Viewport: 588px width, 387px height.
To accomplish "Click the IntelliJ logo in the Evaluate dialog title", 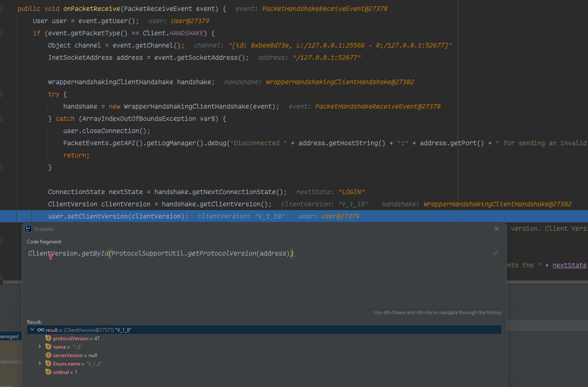I will (28, 229).
